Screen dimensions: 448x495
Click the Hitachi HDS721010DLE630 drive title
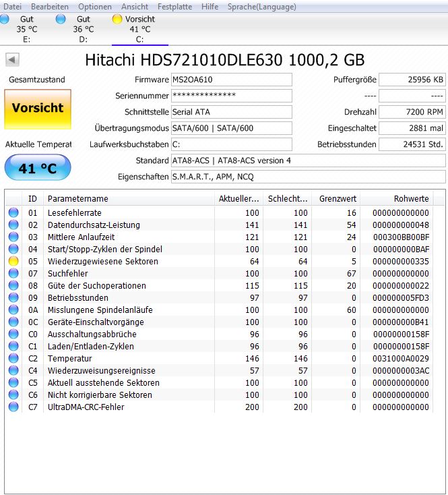tap(225, 60)
